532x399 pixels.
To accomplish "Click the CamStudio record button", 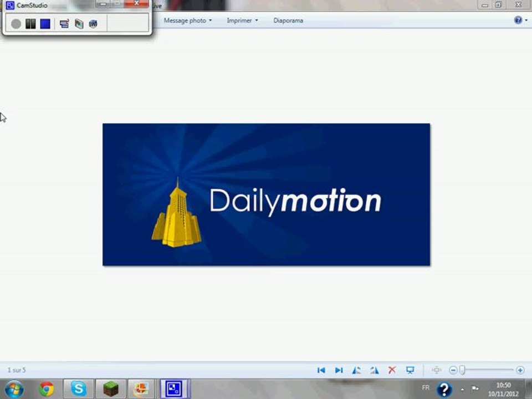I will 16,24.
